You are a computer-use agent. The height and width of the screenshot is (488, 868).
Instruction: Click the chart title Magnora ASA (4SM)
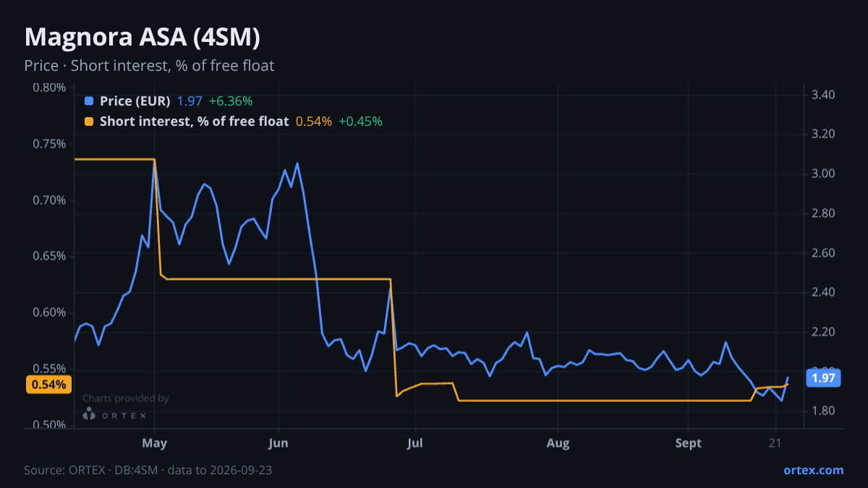pyautogui.click(x=142, y=37)
